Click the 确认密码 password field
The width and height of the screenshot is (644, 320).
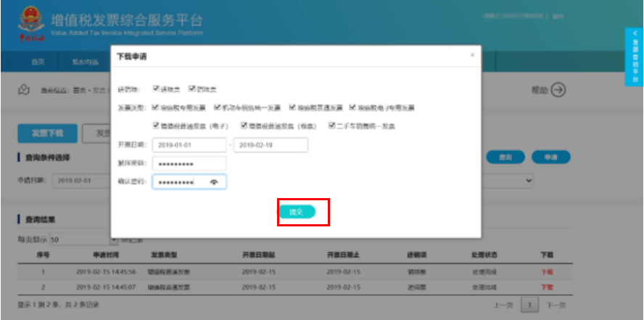click(189, 182)
